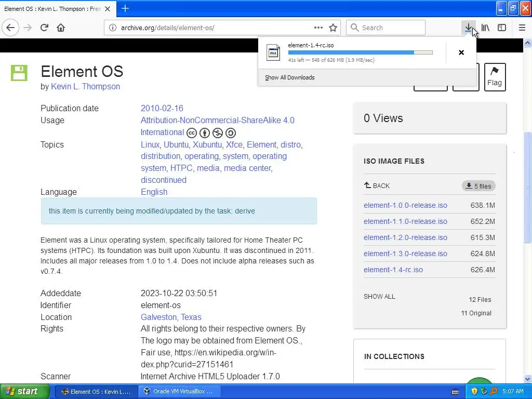
Task: Click the ShareAlike license icon
Action: [x=230, y=132]
